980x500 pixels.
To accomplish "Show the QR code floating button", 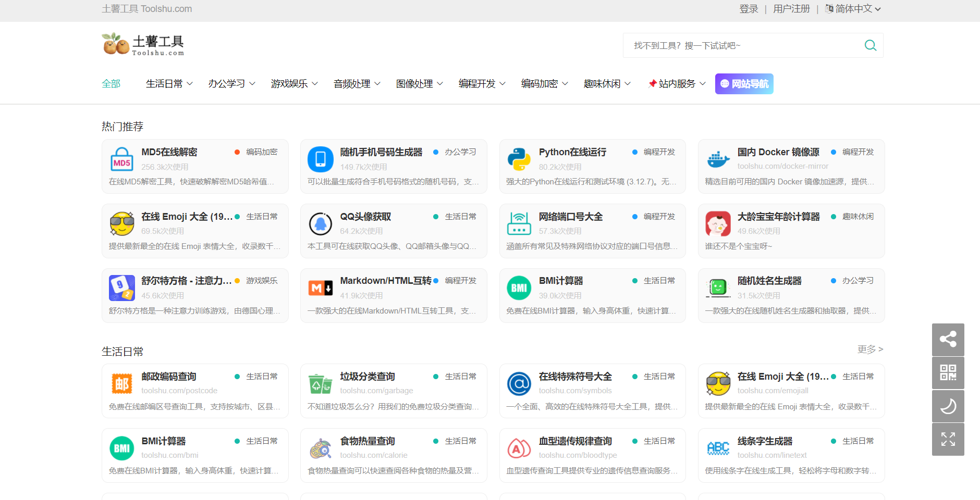I will coord(948,373).
